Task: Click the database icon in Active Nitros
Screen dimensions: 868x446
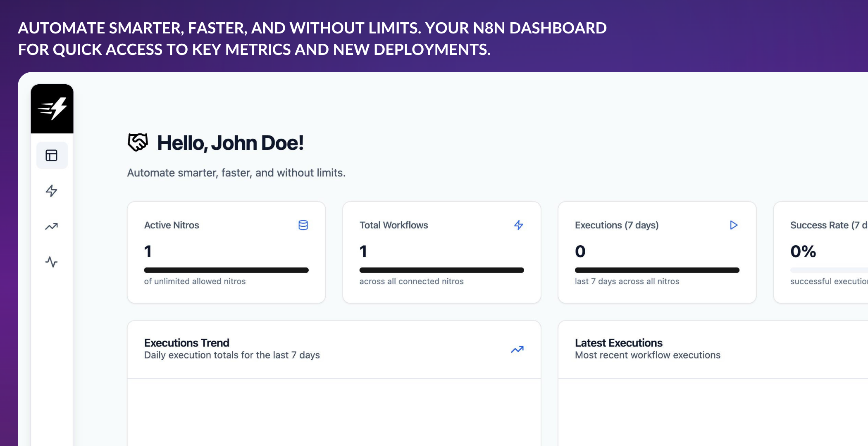Action: (x=303, y=225)
